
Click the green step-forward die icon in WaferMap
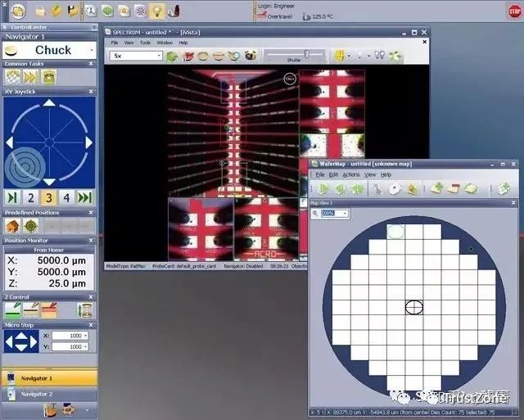[323, 189]
